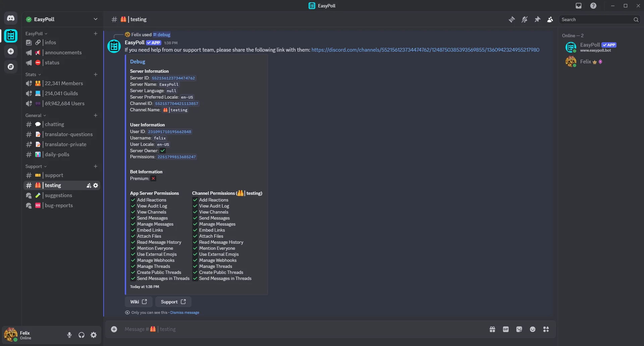Send a gift with the gift icon

[492, 329]
